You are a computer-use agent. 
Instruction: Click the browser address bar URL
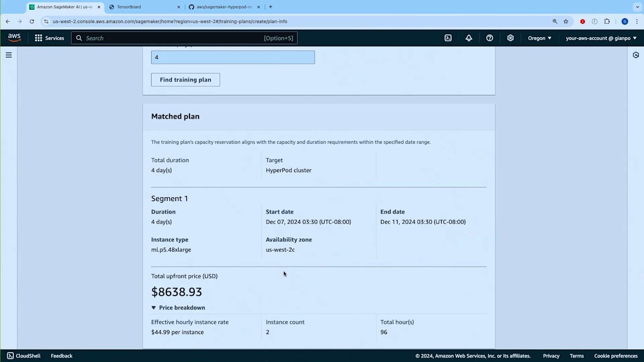(170, 21)
